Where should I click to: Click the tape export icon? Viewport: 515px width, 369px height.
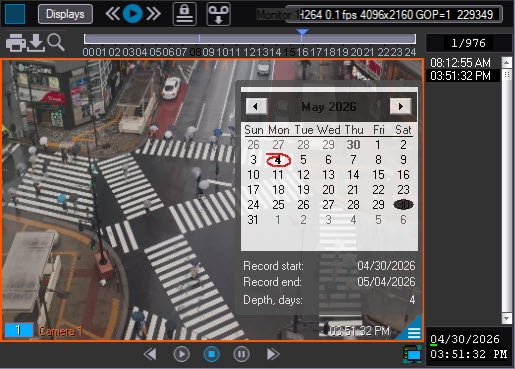[218, 14]
